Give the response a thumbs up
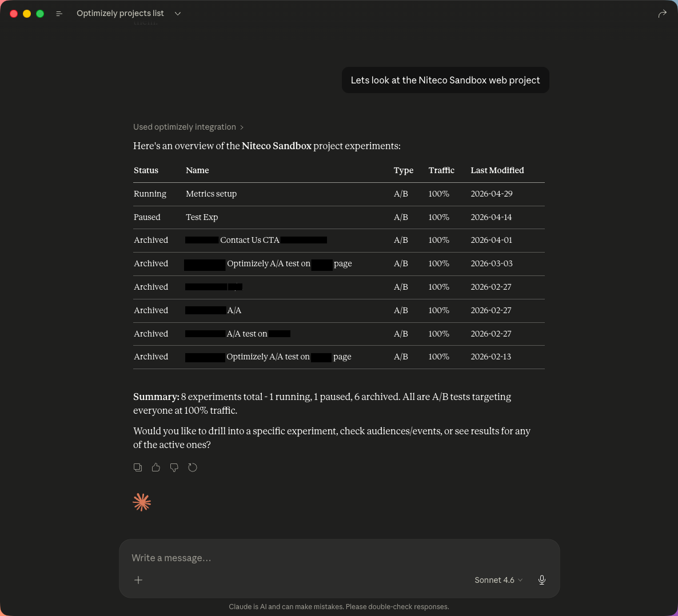The image size is (678, 616). pyautogui.click(x=156, y=467)
